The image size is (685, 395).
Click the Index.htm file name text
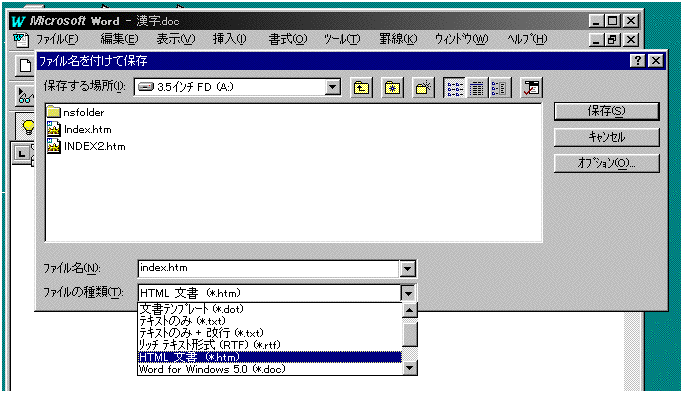tap(87, 129)
